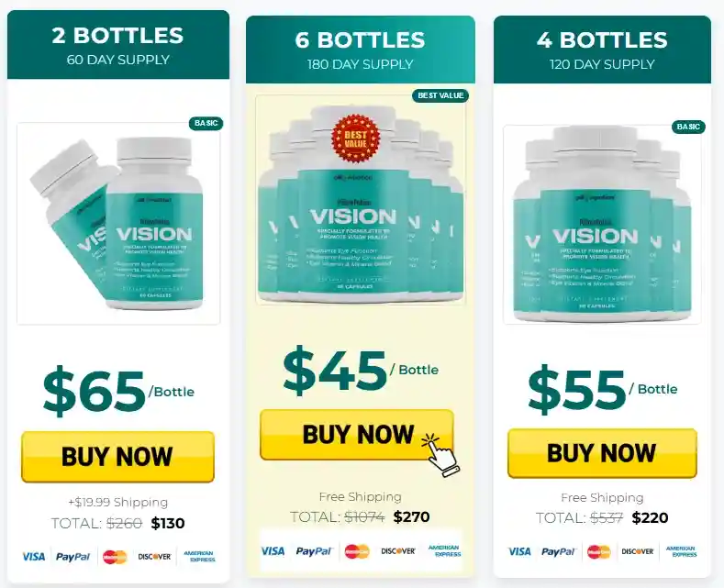Click the Mastercard icon in the 6 bottles card
This screenshot has height=588, width=724.
pyautogui.click(x=357, y=551)
